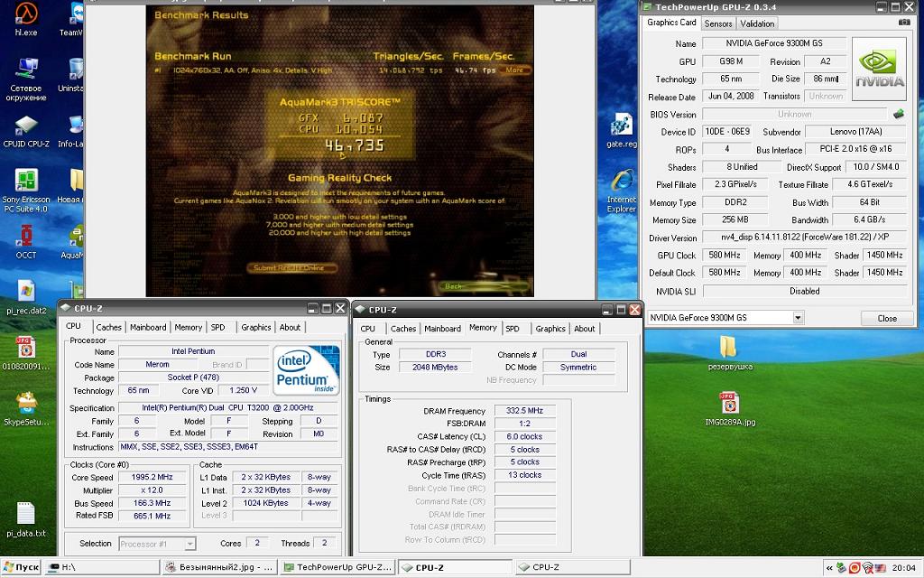Open About tab in left CPU-Z window
This screenshot has width=924, height=578.
[290, 327]
